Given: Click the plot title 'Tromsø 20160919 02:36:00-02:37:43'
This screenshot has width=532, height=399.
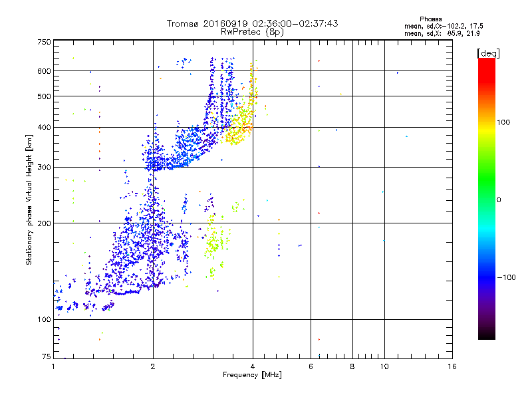Looking at the screenshot, I should [252, 23].
